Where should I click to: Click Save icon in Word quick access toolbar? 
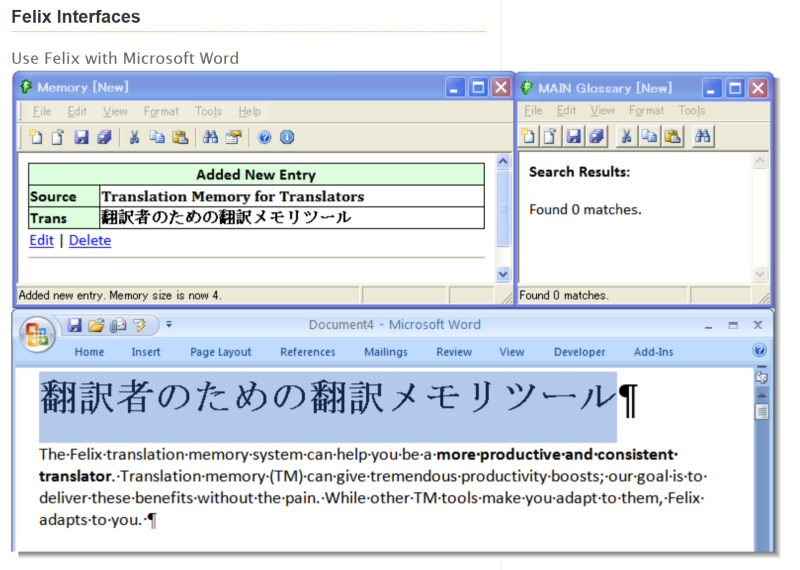(x=74, y=325)
